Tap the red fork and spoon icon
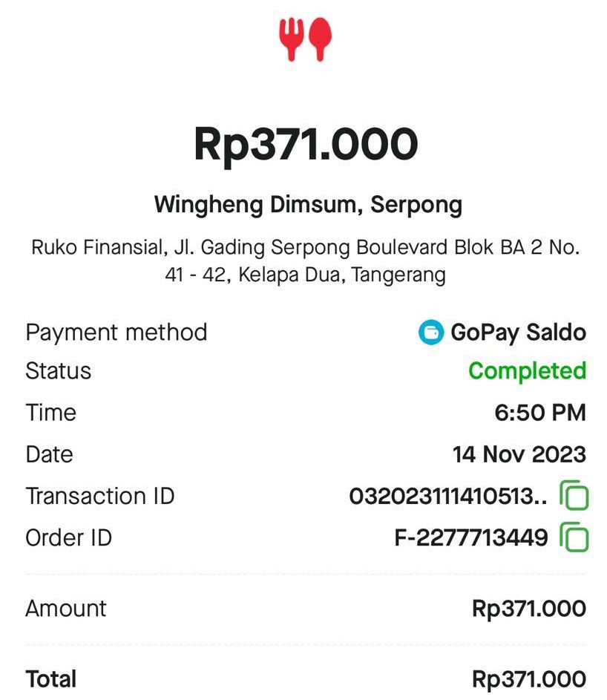Screen dimensions: 607x700 coord(305,39)
